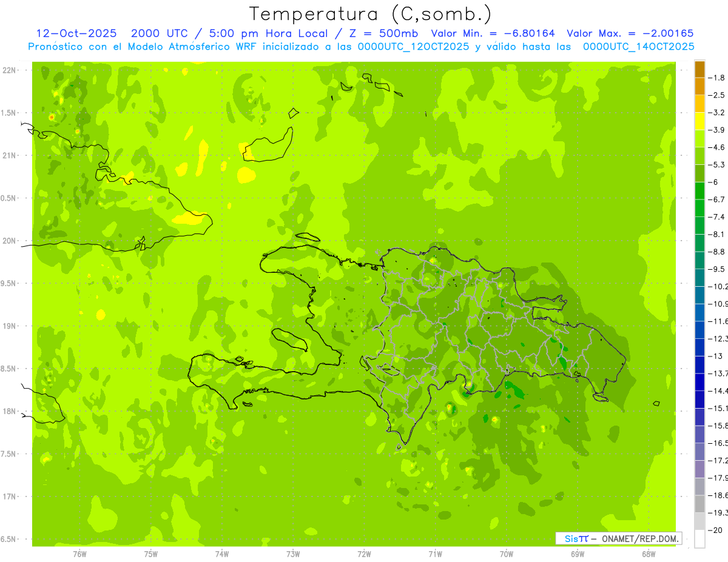Screen dimensions: 728x562
Task: Pick green swatch between -6 and -6.7
Action: point(699,190)
